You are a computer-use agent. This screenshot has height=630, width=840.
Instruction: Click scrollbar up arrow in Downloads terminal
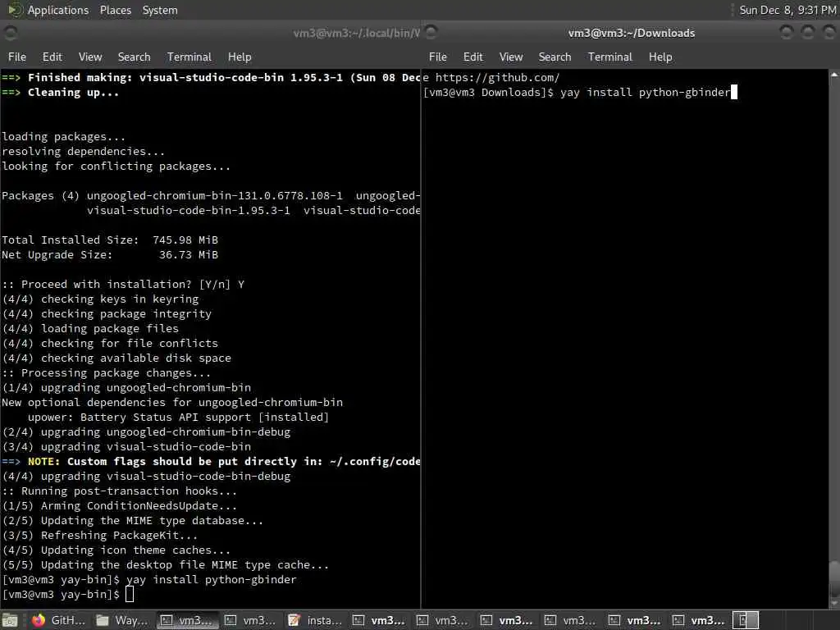pos(834,75)
